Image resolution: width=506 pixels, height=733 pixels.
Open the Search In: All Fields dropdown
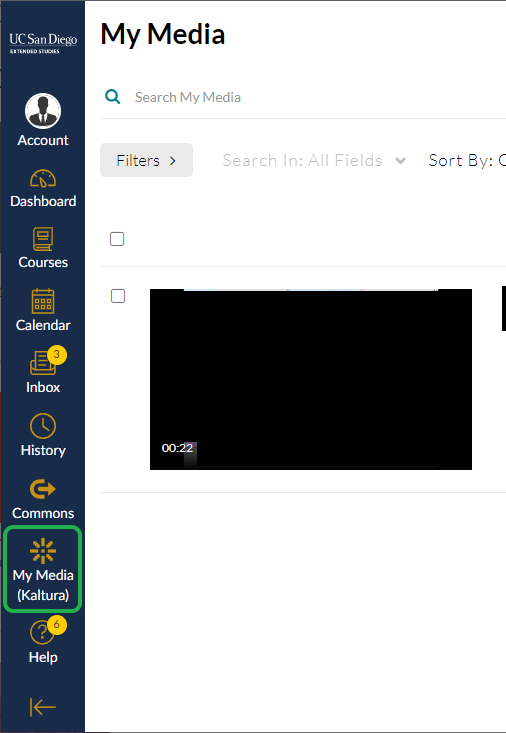tap(314, 160)
